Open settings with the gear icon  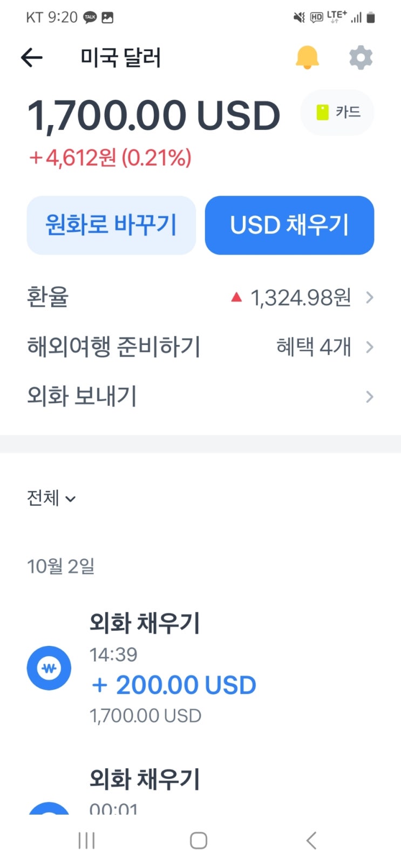coord(361,57)
